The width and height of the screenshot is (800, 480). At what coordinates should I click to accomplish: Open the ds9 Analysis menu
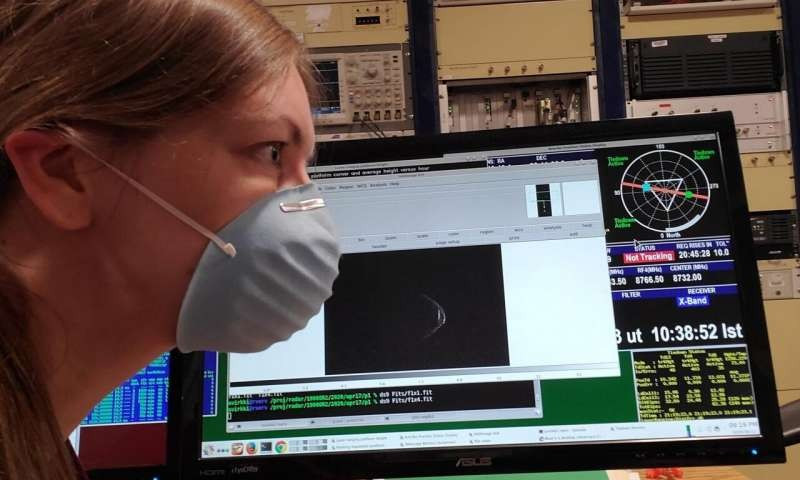click(x=378, y=185)
